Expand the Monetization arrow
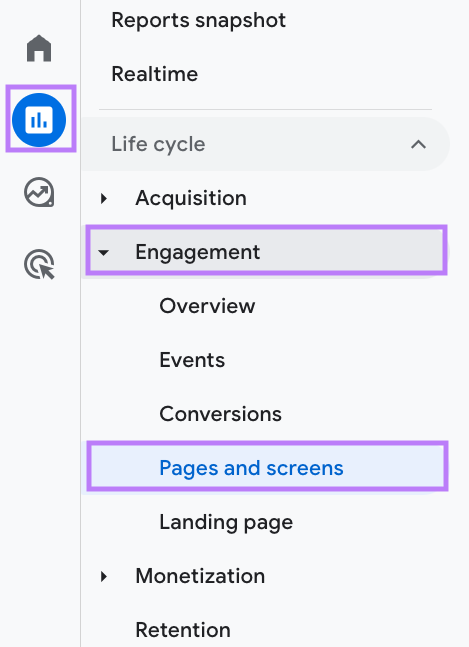 [x=104, y=576]
